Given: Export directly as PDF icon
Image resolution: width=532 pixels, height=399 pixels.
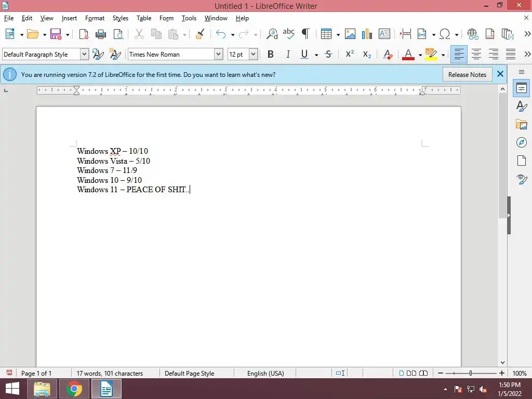Looking at the screenshot, I should pyautogui.click(x=84, y=34).
